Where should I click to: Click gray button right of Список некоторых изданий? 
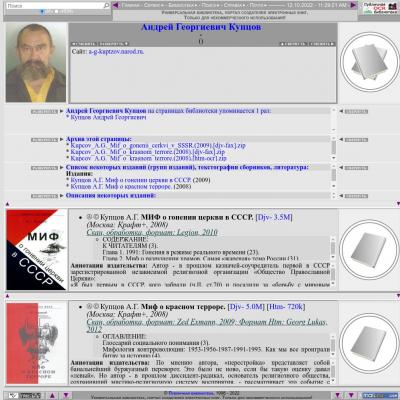[356, 168]
